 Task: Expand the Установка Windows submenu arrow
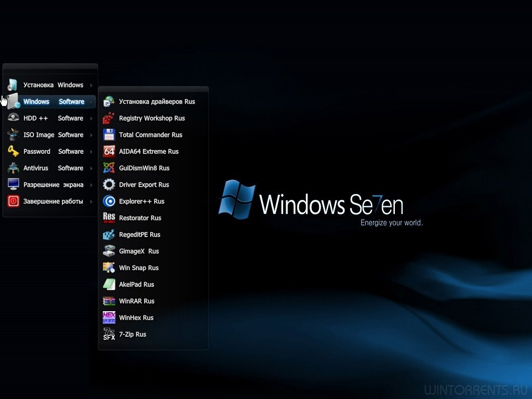pyautogui.click(x=91, y=85)
